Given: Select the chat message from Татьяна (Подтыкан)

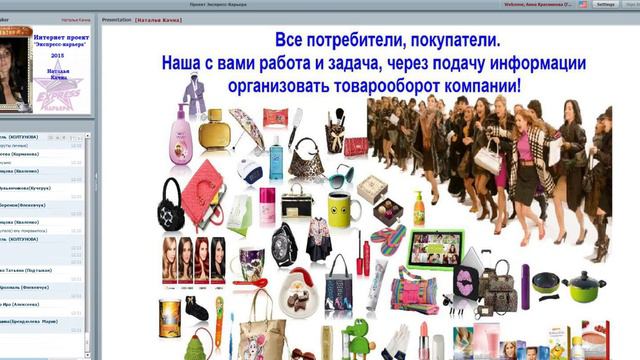Looking at the screenshot, I should click(x=42, y=274).
